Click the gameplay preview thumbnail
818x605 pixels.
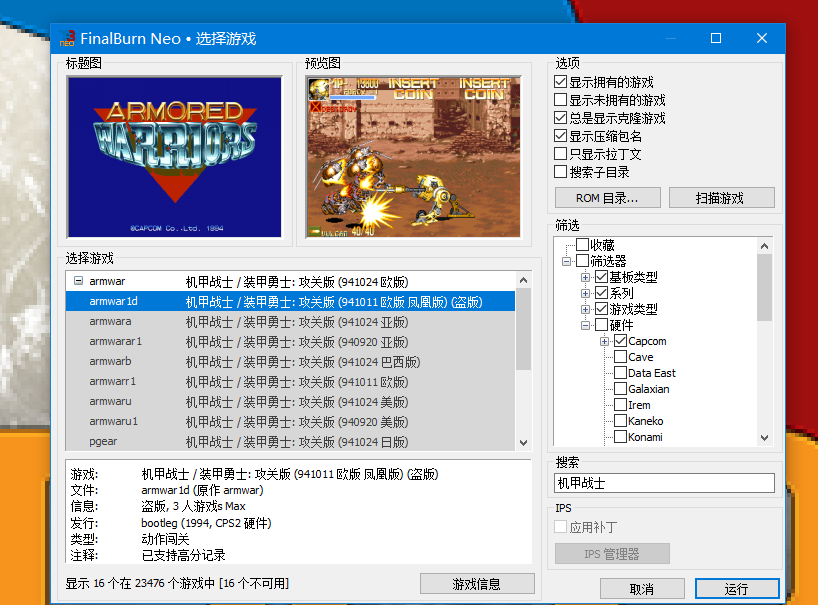[413, 158]
